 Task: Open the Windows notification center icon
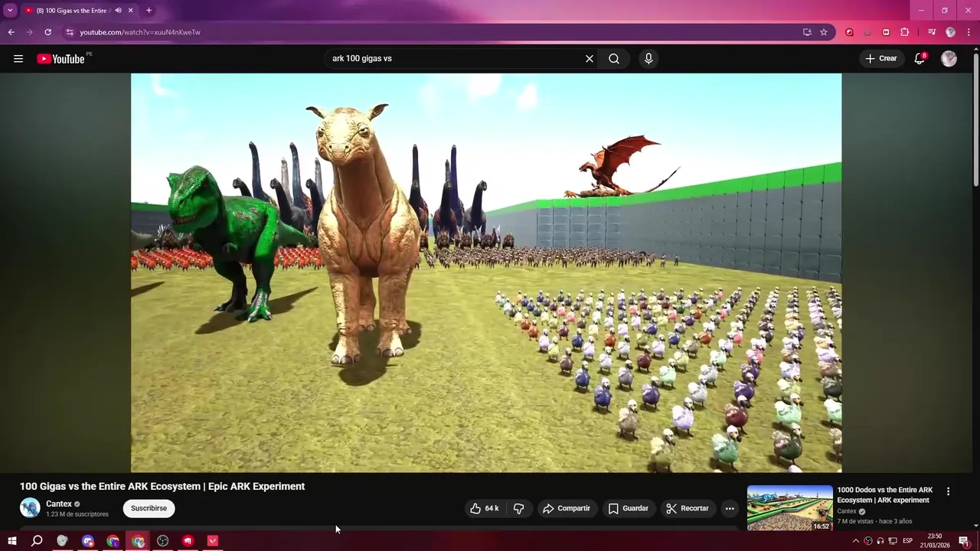click(964, 541)
